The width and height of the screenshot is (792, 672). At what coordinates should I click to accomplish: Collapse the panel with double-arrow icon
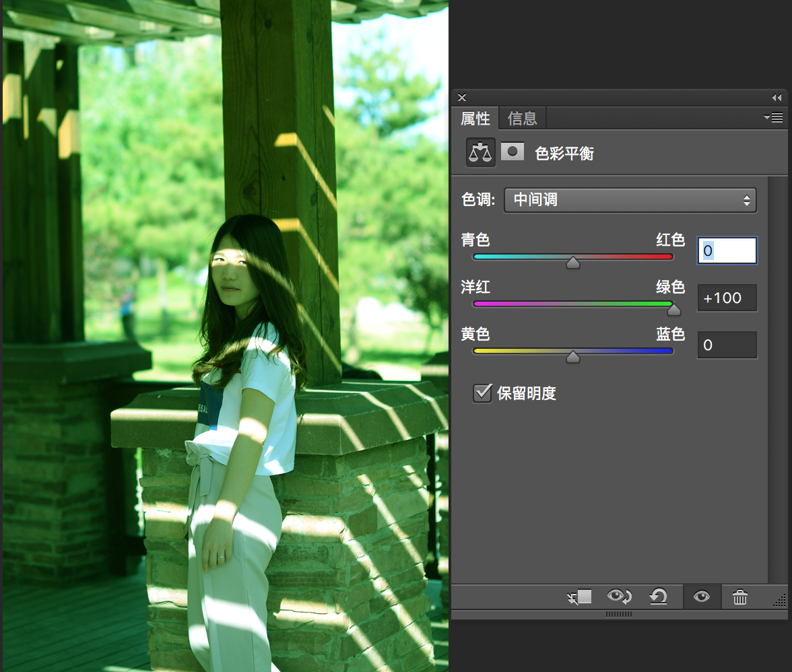(777, 98)
